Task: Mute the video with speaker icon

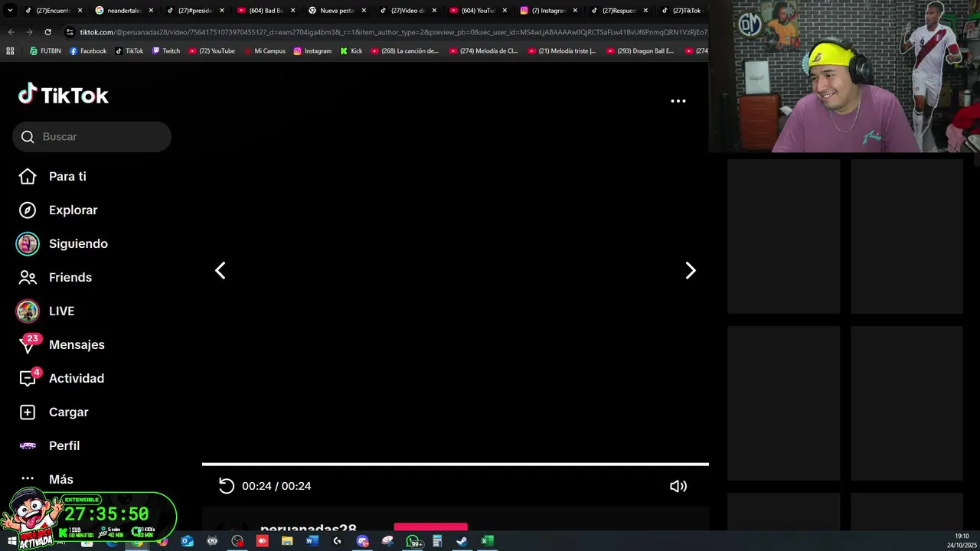Action: [678, 486]
